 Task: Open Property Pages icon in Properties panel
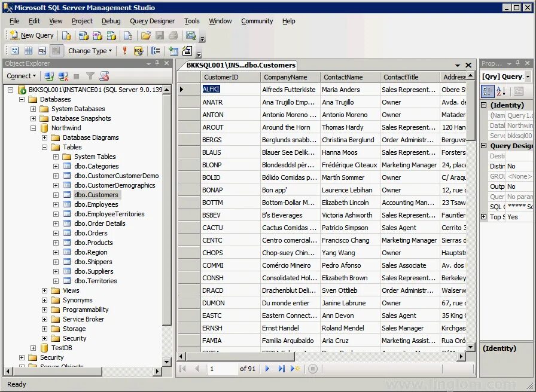coord(519,91)
